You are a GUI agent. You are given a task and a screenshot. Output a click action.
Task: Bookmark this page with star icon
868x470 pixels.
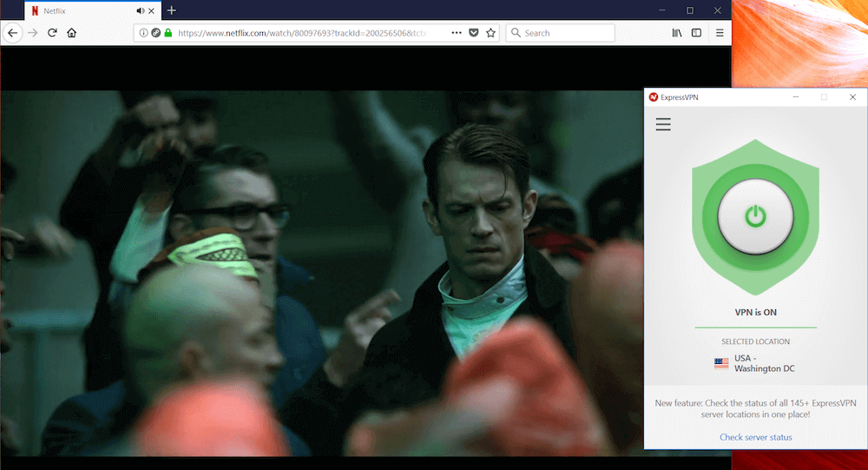tap(490, 33)
